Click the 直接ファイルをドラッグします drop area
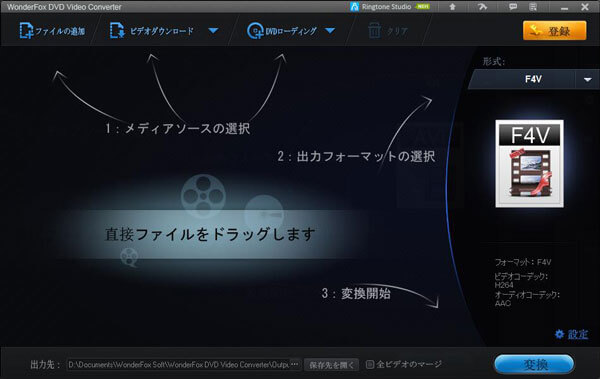Viewport: 600px width, 379px height. 210,234
